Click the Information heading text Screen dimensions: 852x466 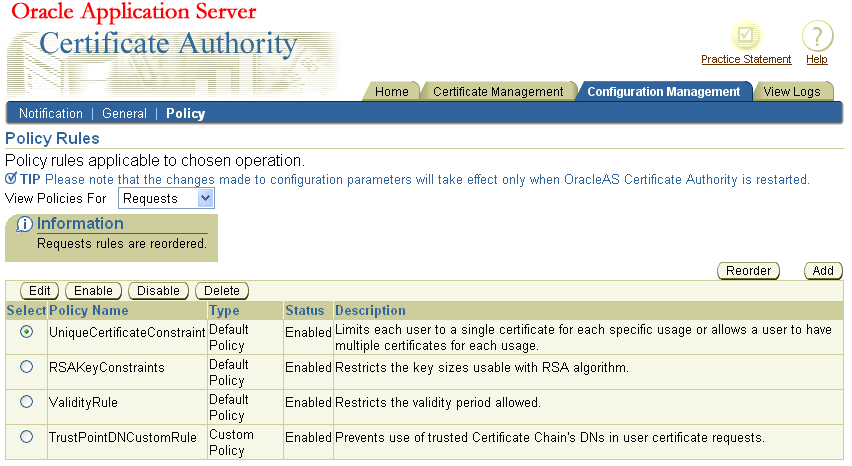[x=80, y=223]
